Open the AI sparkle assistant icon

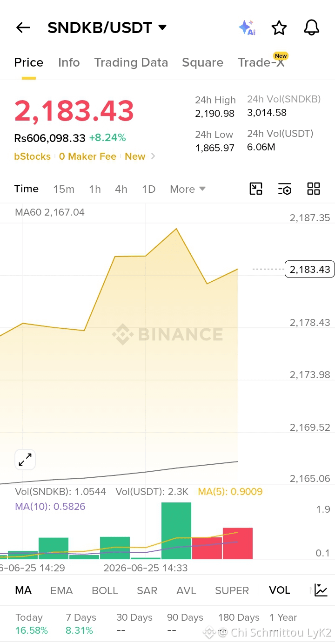click(x=247, y=28)
